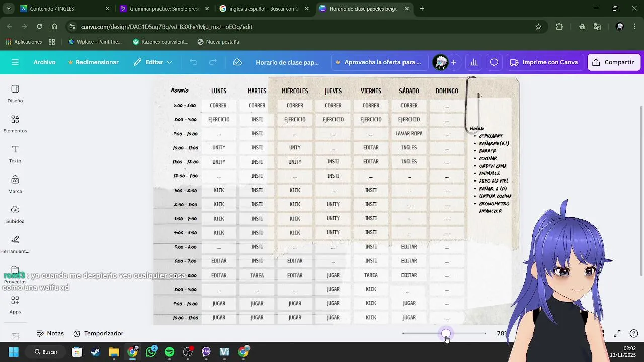Open the Marca brand panel
This screenshot has height=362, width=644.
(15, 184)
